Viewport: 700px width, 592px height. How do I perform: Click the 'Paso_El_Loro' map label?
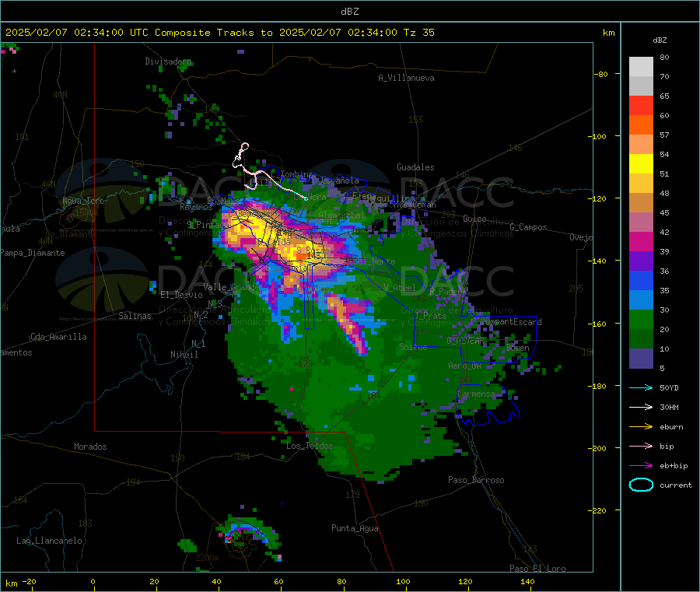click(x=538, y=569)
